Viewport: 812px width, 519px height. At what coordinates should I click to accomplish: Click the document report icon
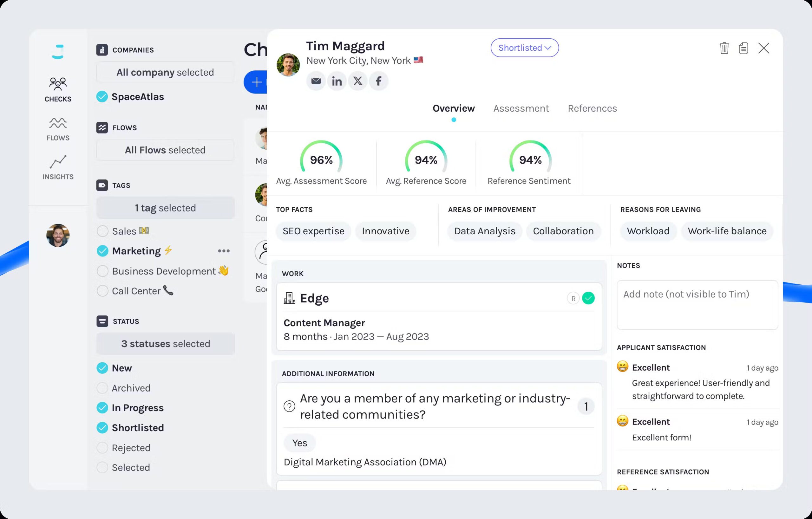pyautogui.click(x=743, y=48)
